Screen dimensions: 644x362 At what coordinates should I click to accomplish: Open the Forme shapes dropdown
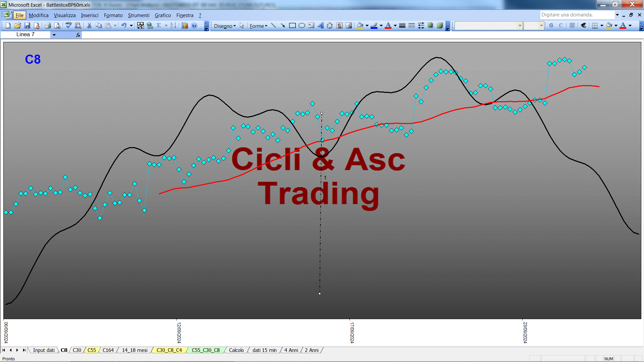[259, 26]
